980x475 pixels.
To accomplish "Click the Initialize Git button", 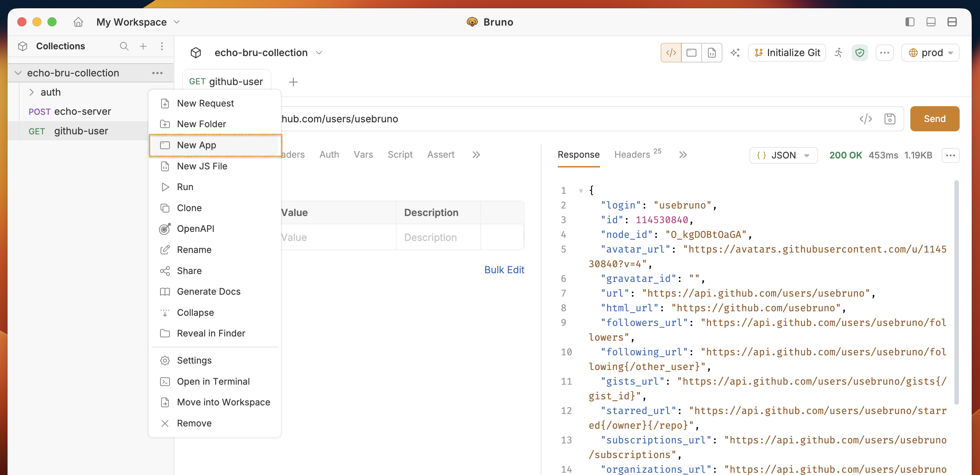I will tap(787, 53).
